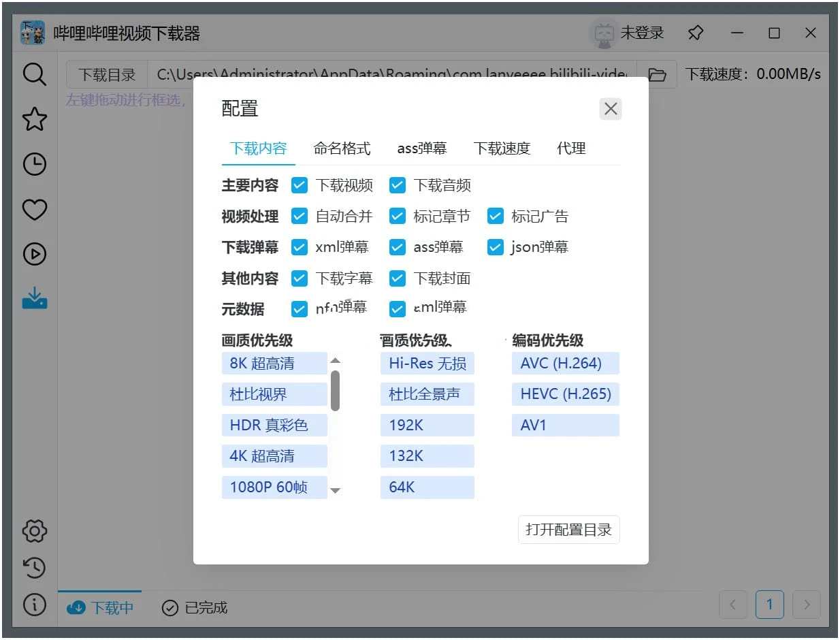Screen dimensions: 840x640
Task: Click the 未登录 avatar to log in
Action: [x=624, y=33]
